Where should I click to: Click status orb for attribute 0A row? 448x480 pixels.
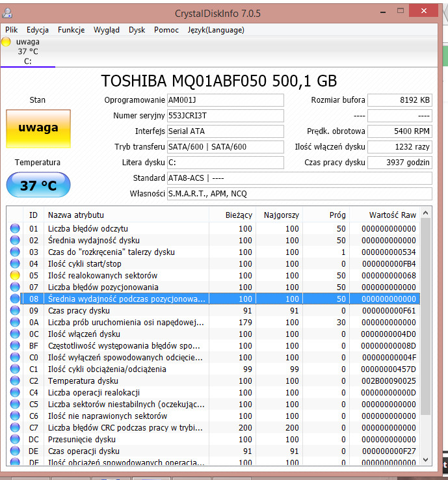pos(15,322)
